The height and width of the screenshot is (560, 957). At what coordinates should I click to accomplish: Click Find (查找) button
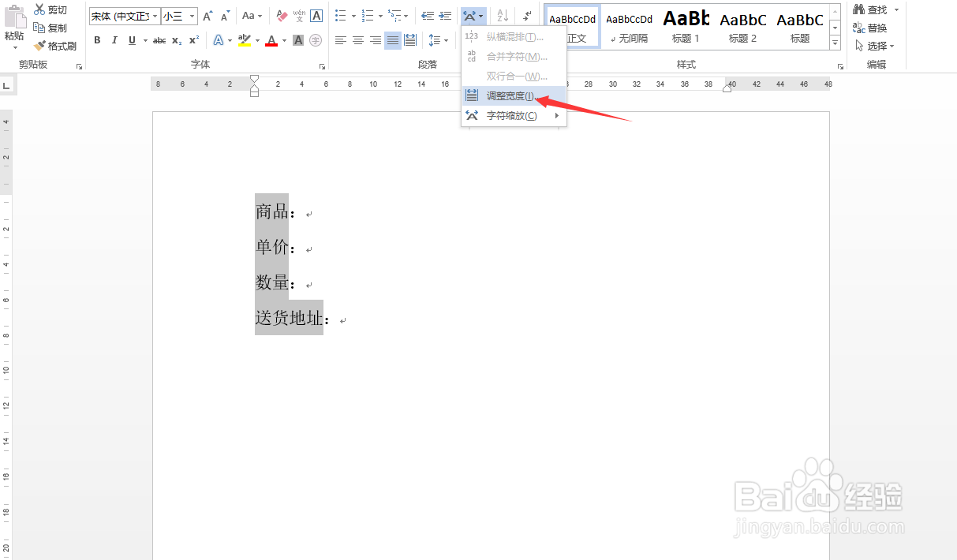871,9
